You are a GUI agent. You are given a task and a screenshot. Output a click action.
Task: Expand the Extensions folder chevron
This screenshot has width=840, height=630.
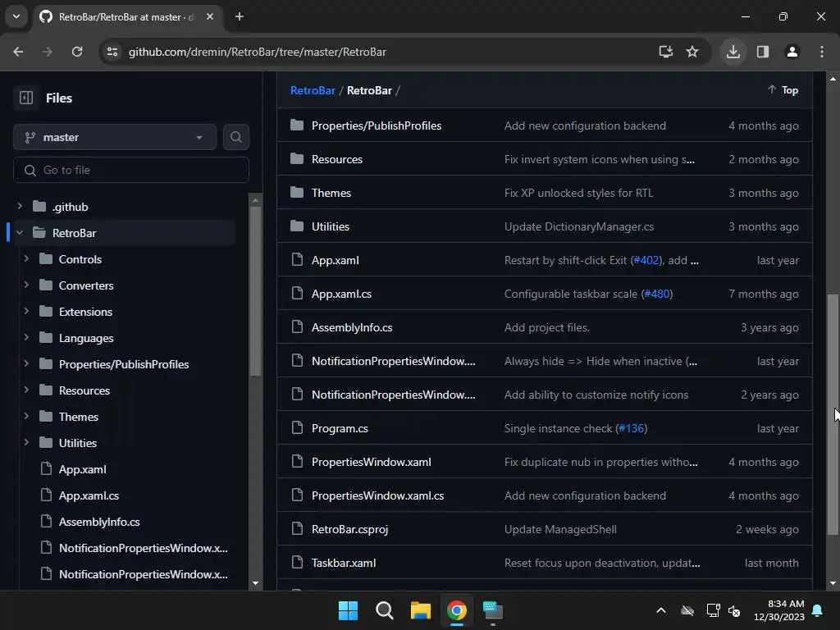(x=26, y=311)
